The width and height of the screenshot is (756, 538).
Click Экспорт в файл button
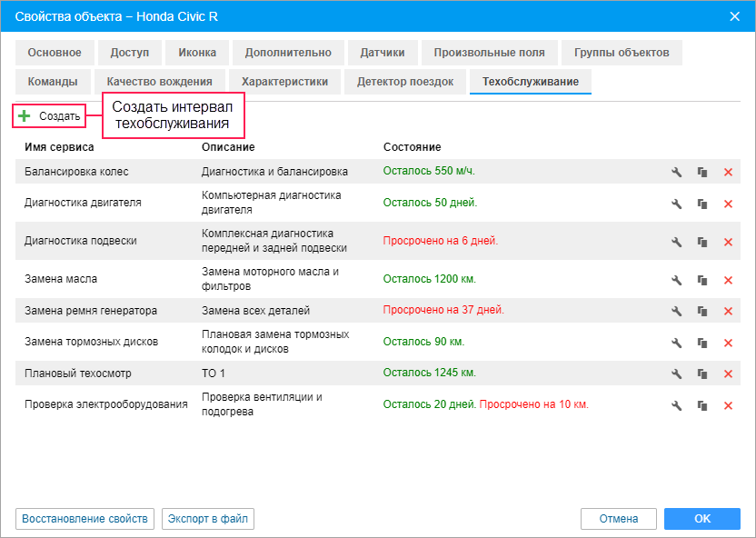tap(208, 519)
